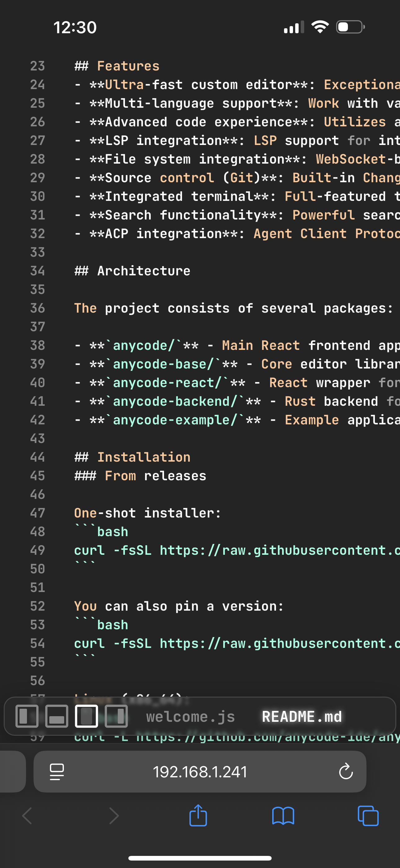Go forward with the Safari forward arrow
This screenshot has width=400, height=868.
[x=114, y=816]
